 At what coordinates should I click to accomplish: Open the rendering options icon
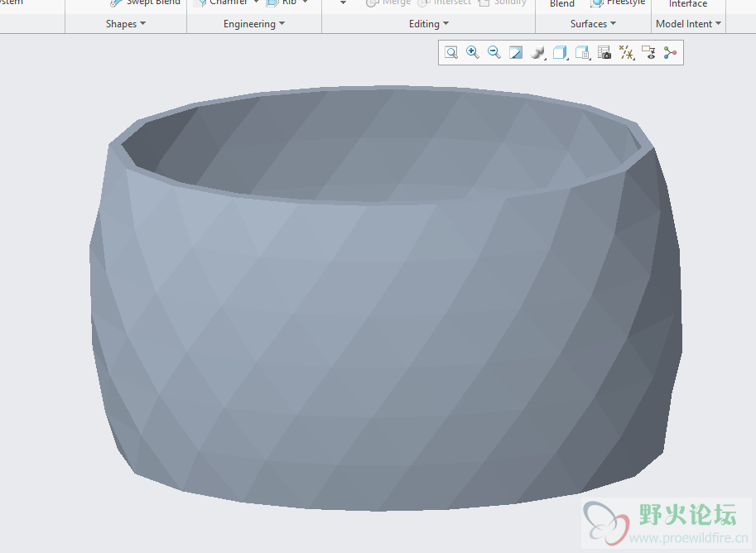pyautogui.click(x=538, y=53)
